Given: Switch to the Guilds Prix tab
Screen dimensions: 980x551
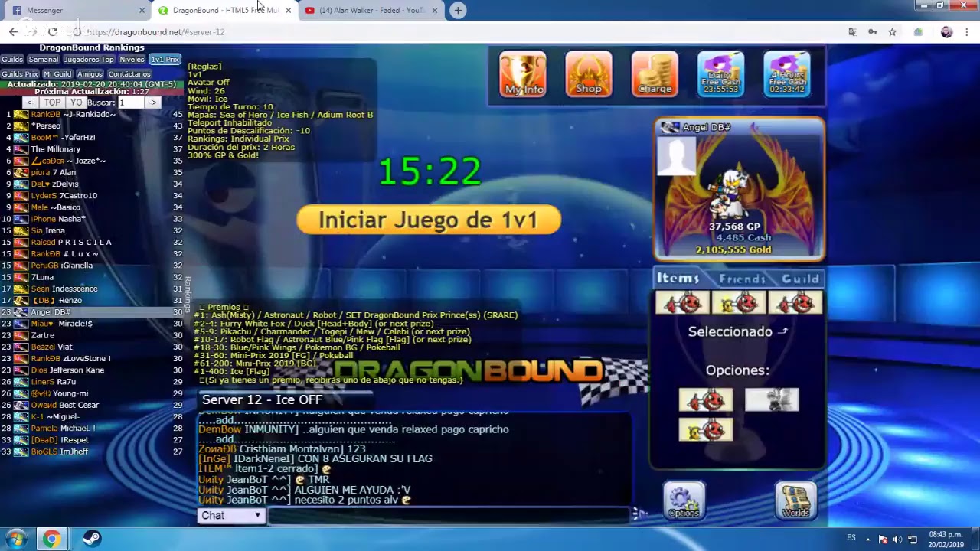Looking at the screenshot, I should click(20, 74).
